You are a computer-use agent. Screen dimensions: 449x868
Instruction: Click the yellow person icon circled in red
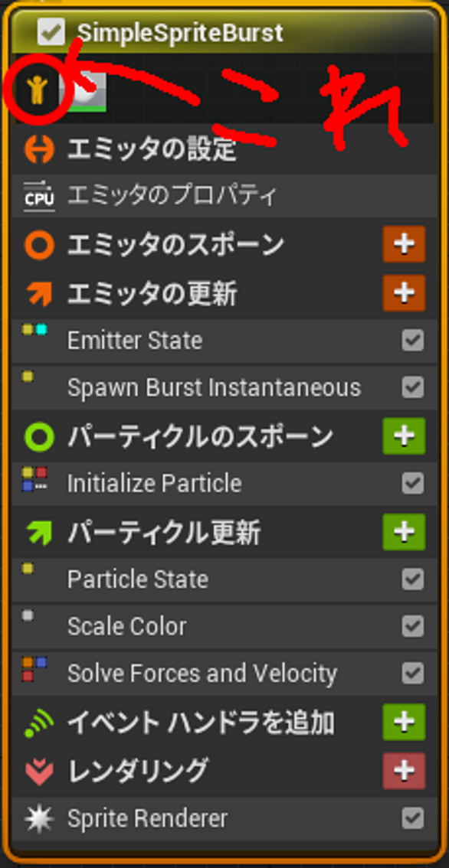click(35, 91)
